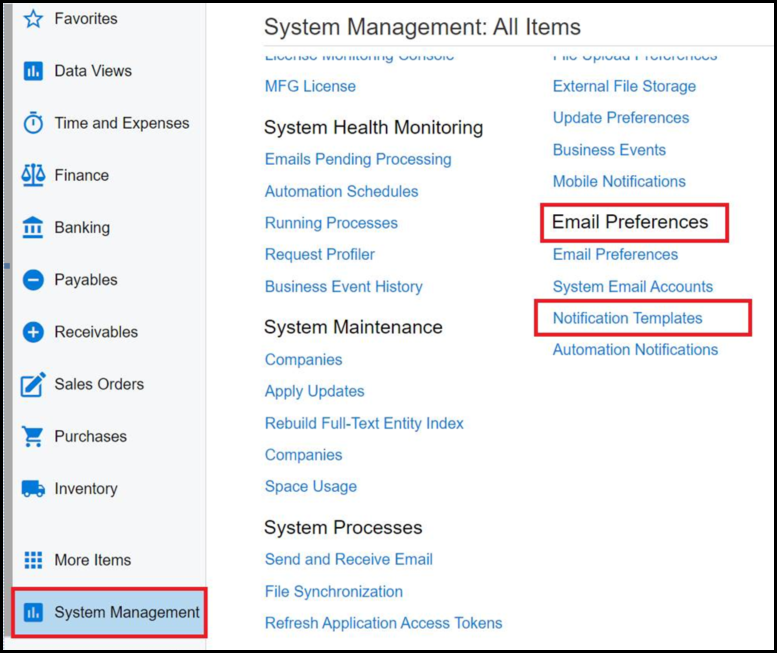The height and width of the screenshot is (653, 777).
Task: Open the Running Processes link
Action: pos(331,223)
